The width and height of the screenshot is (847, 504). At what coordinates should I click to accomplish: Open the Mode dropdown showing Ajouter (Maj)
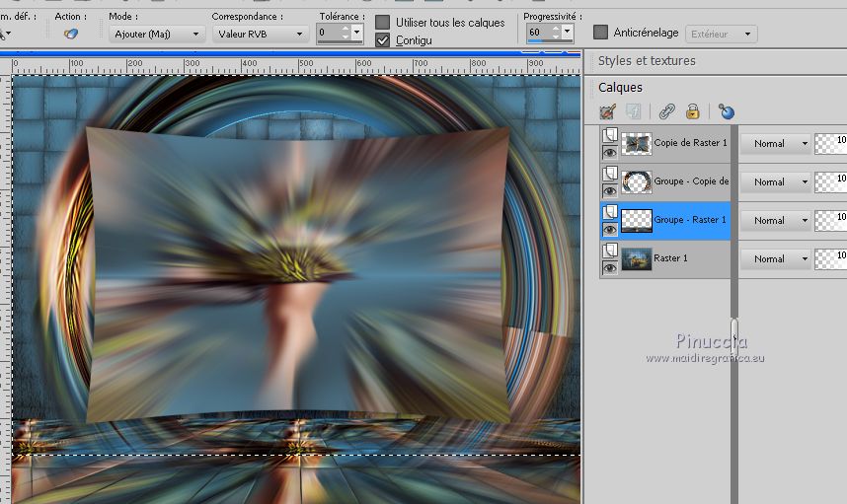pos(157,34)
